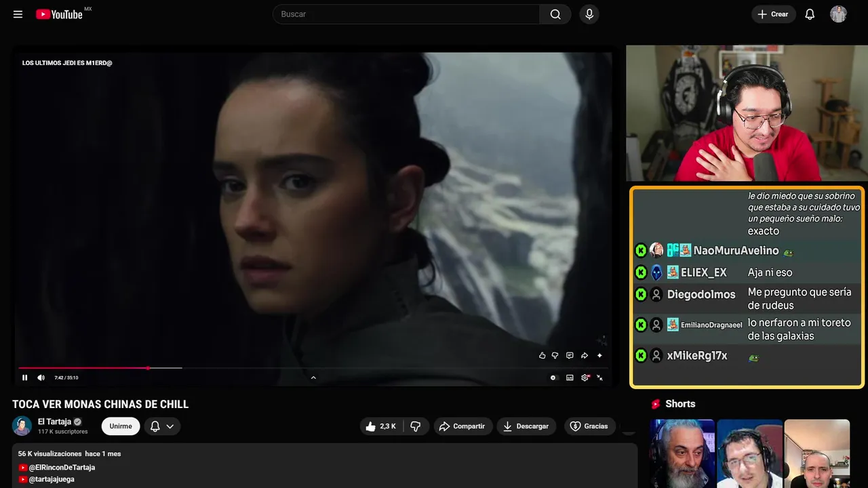Click green K badge beside ELIEX_EX
This screenshot has width=868, height=488.
pos(641,272)
